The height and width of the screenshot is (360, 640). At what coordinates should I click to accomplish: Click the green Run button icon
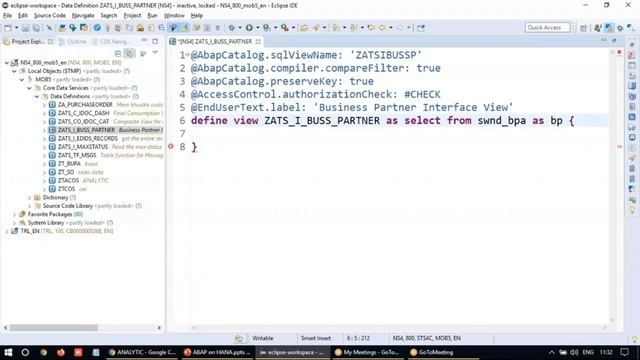[x=249, y=28]
